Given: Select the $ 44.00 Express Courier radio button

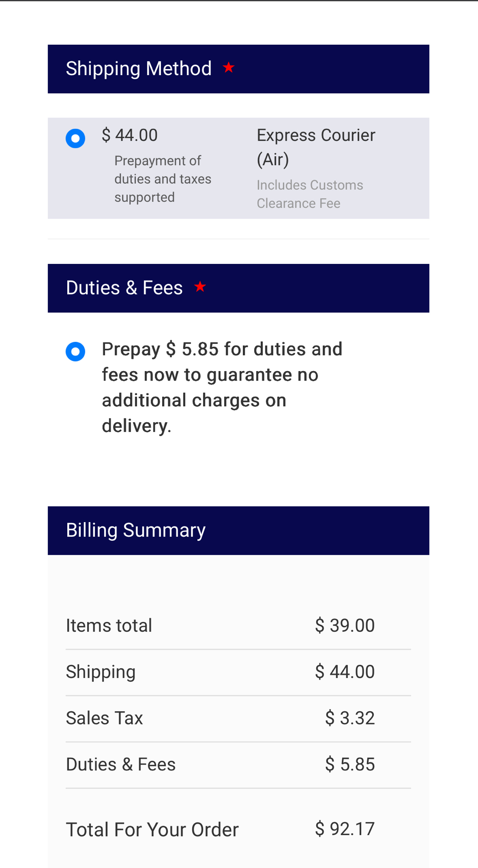Looking at the screenshot, I should point(75,138).
